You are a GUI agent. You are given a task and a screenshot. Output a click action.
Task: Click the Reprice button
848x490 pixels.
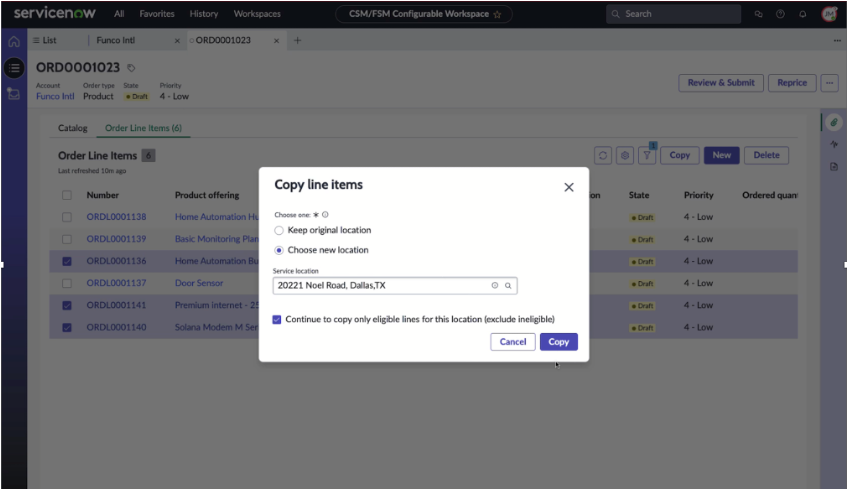pos(792,83)
